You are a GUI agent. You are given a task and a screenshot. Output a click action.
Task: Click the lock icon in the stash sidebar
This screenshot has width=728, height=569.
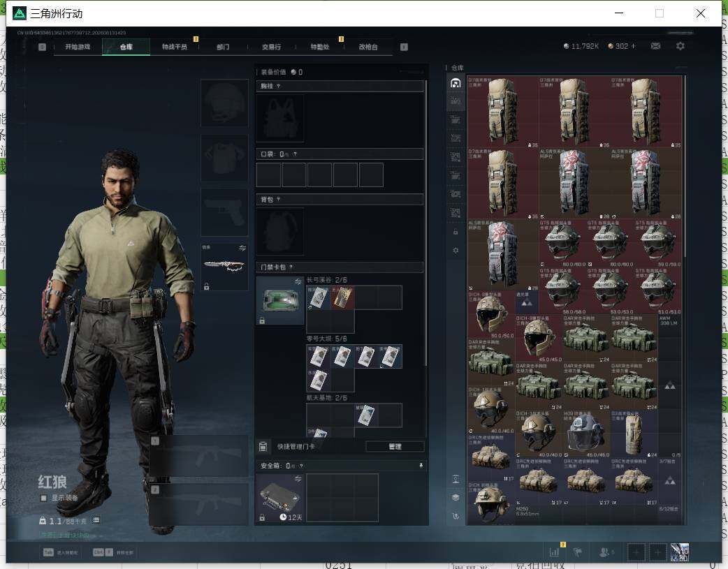pos(456,232)
